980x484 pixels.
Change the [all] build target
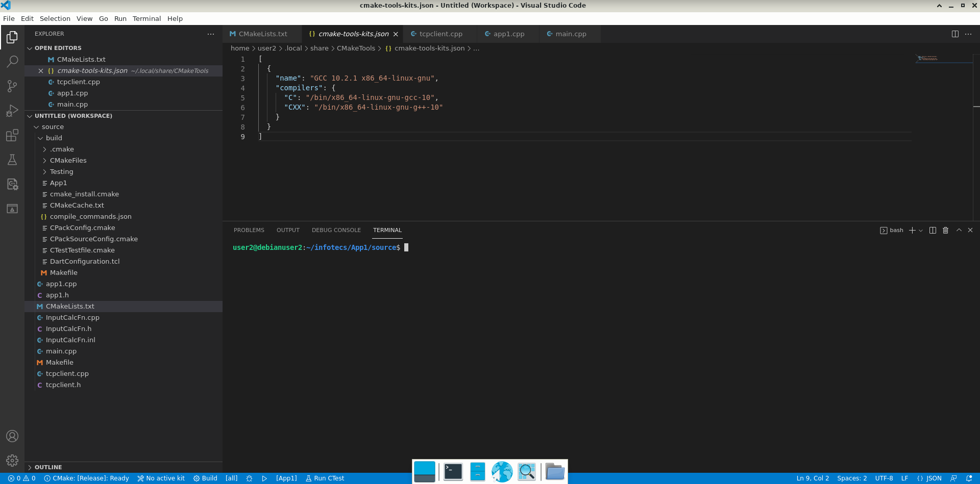click(x=231, y=478)
